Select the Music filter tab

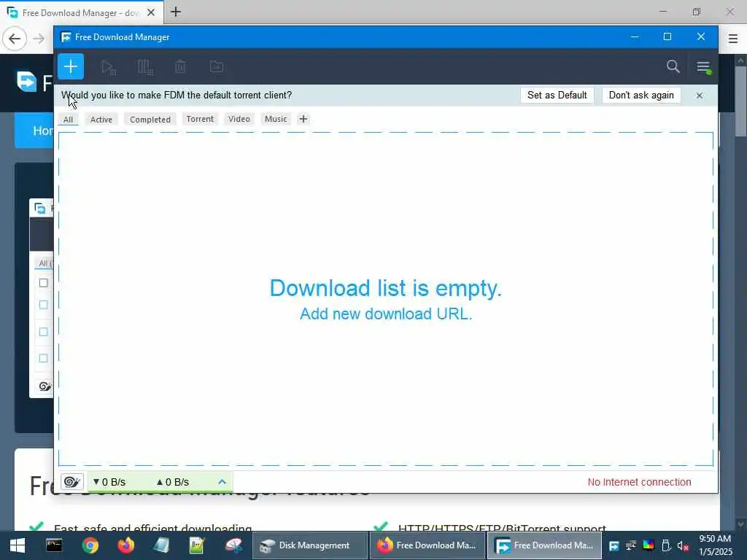[x=276, y=119]
